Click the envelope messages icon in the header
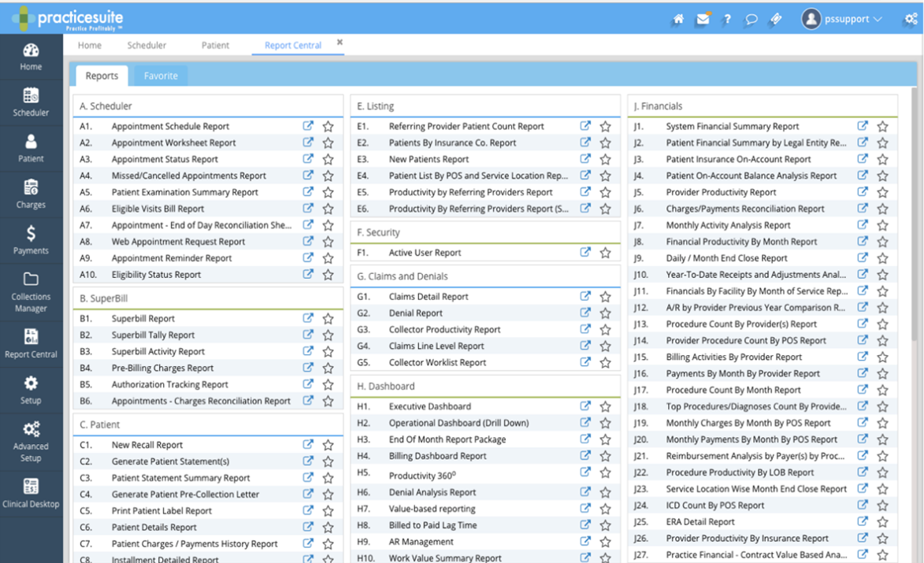The width and height of the screenshot is (924, 563). pyautogui.click(x=702, y=19)
